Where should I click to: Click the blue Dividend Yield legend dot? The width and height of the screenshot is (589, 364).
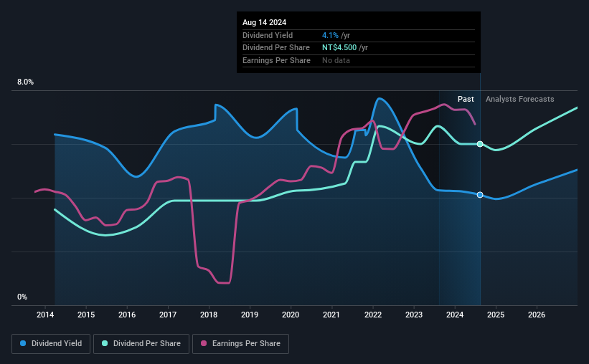[23, 343]
